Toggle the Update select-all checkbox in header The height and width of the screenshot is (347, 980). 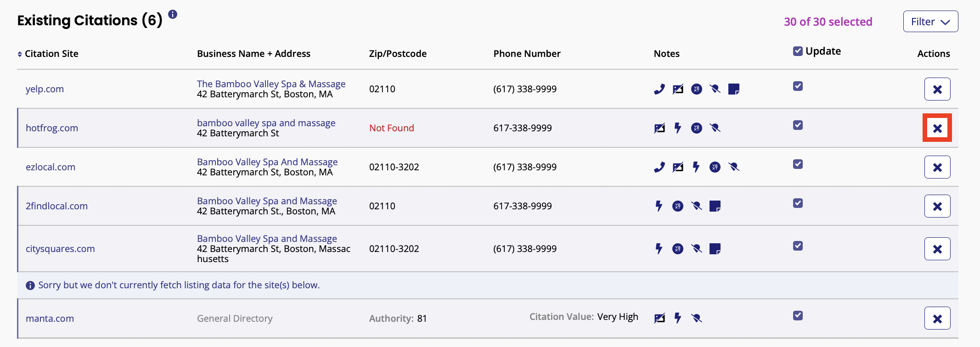point(798,51)
